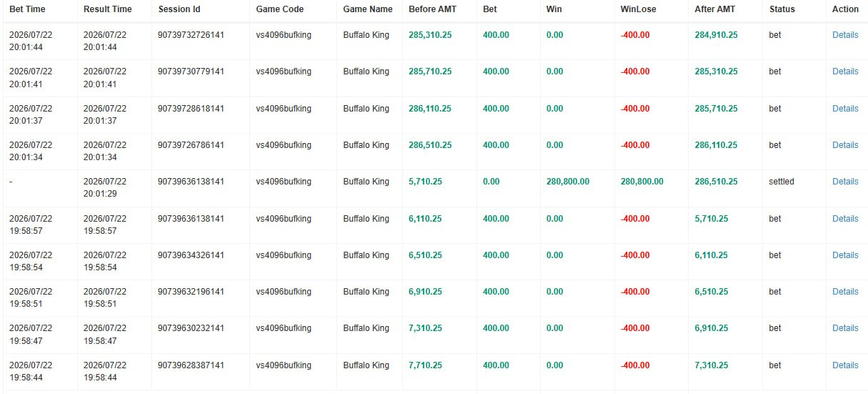
Task: Open Details for session 90739726786141
Action: pyautogui.click(x=845, y=145)
